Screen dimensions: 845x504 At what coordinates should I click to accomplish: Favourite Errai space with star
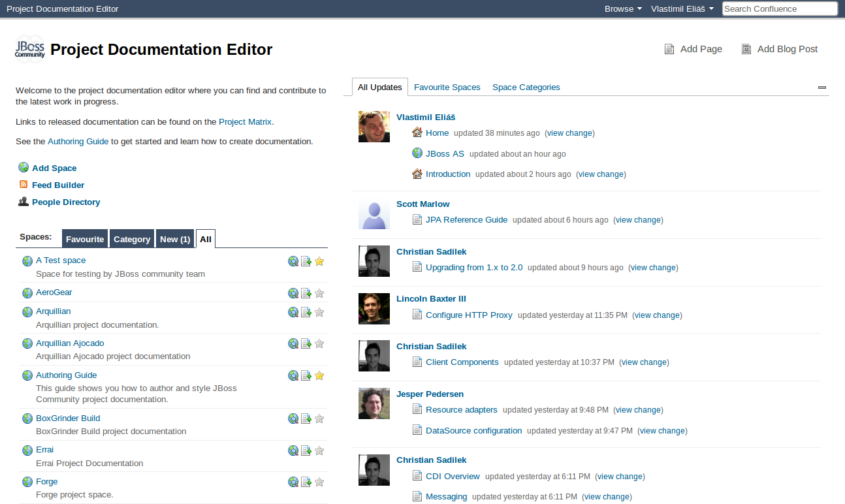tap(319, 450)
